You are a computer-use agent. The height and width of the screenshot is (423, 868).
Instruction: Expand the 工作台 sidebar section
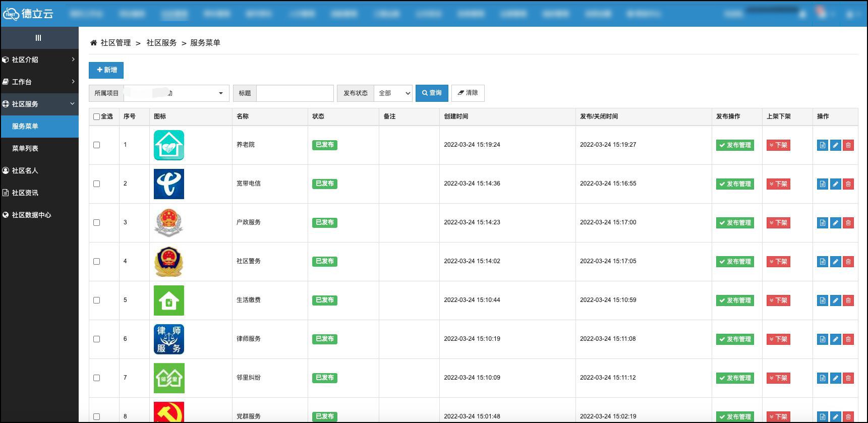tap(39, 82)
